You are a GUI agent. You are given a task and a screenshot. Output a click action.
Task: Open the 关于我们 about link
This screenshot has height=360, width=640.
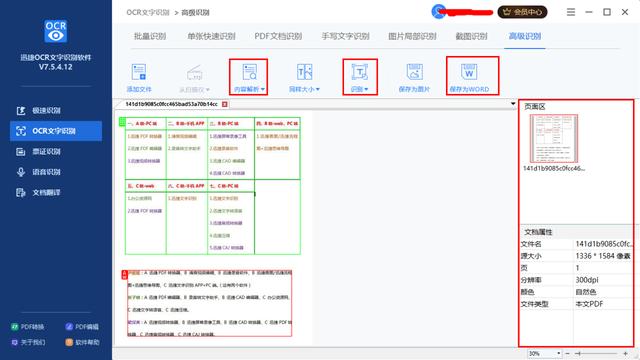[x=28, y=342]
